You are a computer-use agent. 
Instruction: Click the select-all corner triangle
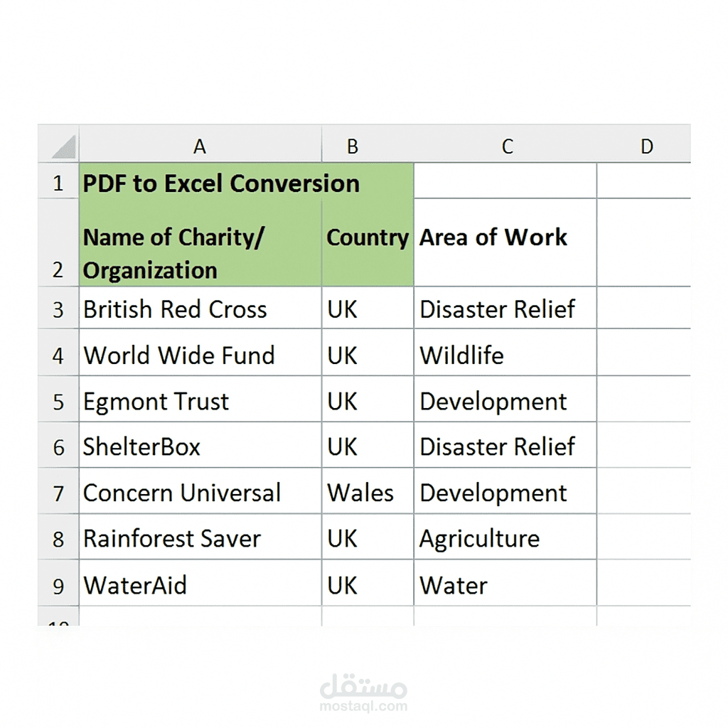click(63, 146)
